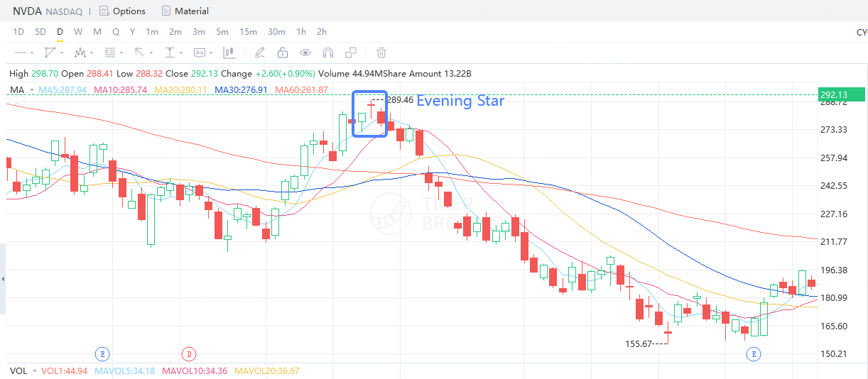Click the blue earnings E marker on left
Viewport: 868px width, 379px height.
103,353
